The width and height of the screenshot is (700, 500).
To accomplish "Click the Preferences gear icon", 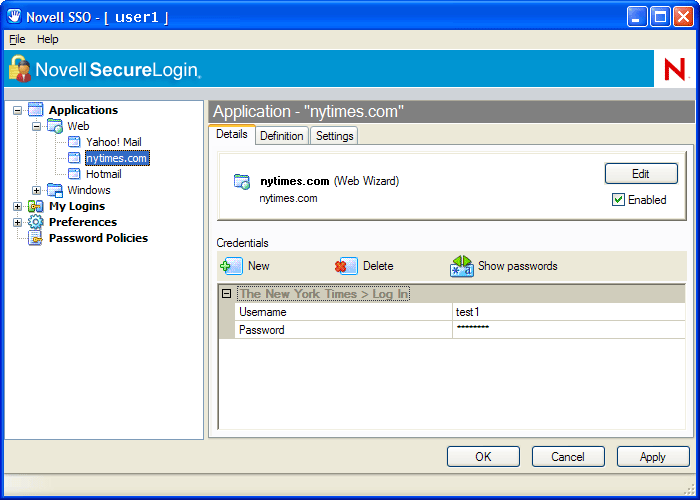I will pyautogui.click(x=35, y=222).
